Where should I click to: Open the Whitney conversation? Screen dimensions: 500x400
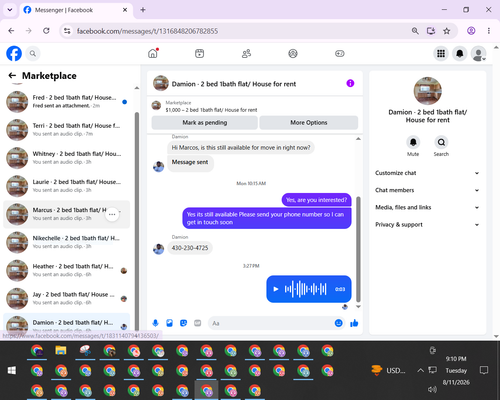(x=67, y=158)
